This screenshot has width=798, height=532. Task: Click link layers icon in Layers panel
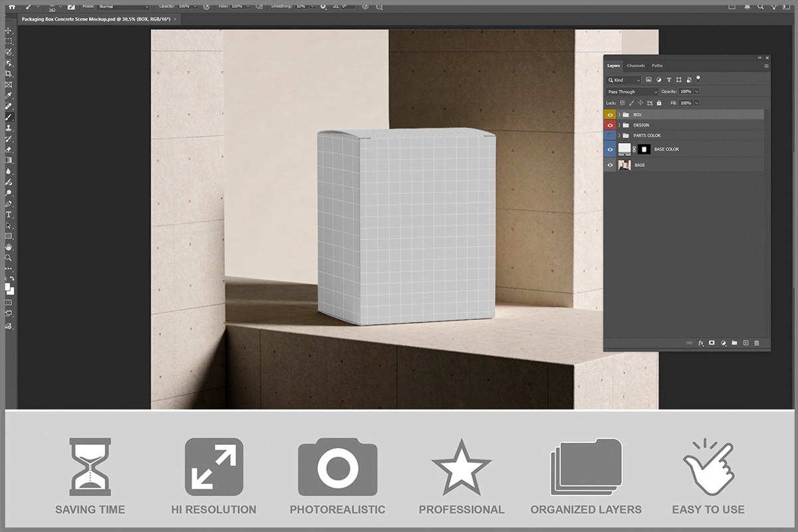click(690, 342)
